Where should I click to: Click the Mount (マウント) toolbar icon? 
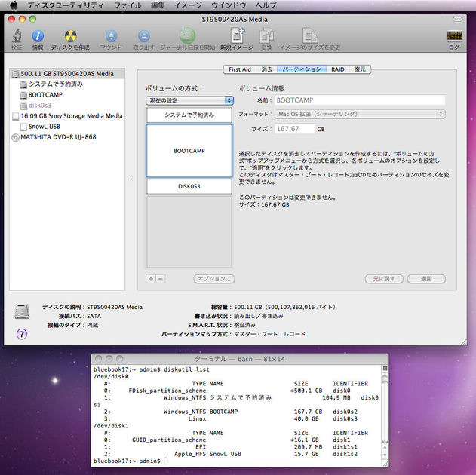click(x=111, y=36)
